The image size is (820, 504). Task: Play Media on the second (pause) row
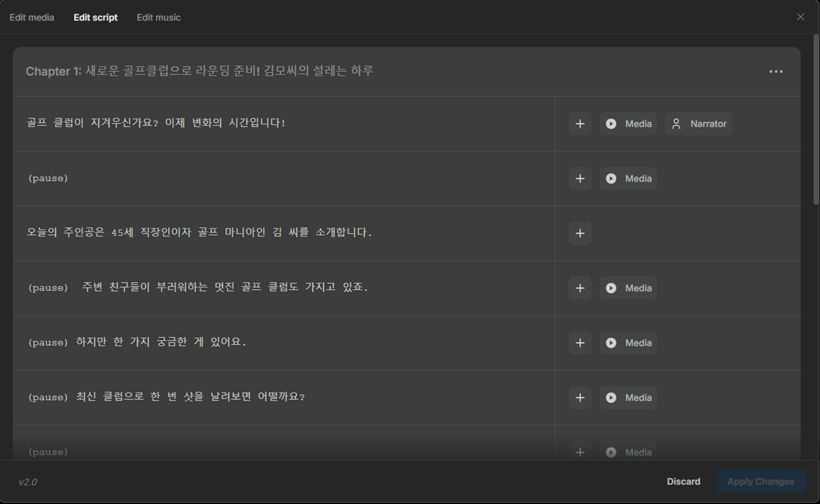628,179
